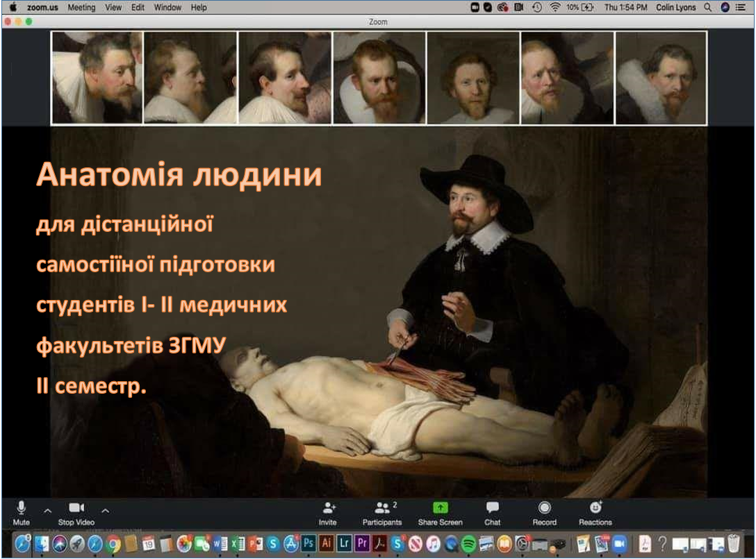Open Microsoft Word from the Dock
Image resolution: width=756 pixels, height=559 pixels.
pos(220,544)
